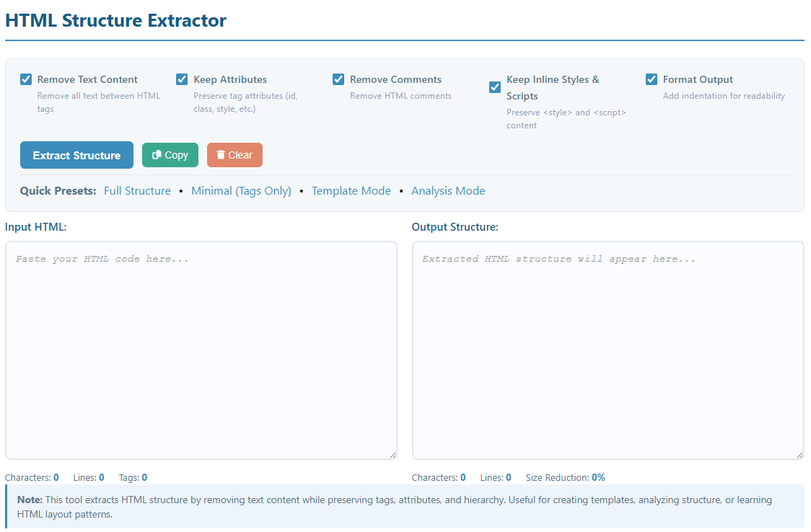Image resolution: width=811 pixels, height=532 pixels.
Task: Click the Format Output label text
Action: 698,79
